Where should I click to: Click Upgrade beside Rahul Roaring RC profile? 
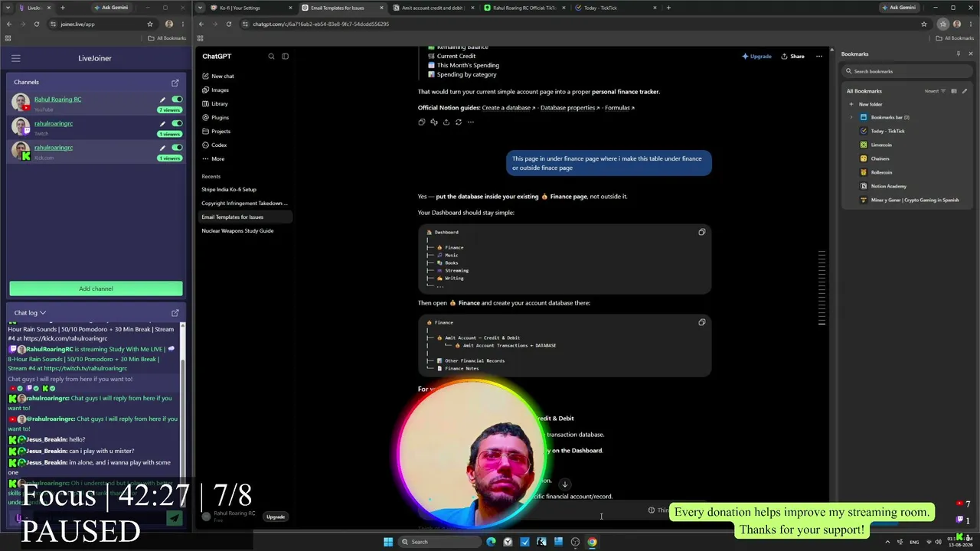[276, 517]
